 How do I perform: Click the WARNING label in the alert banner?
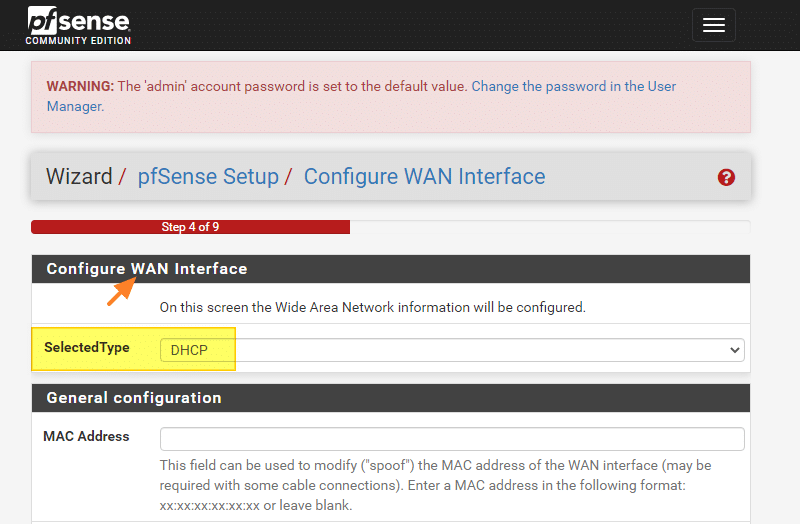80,86
